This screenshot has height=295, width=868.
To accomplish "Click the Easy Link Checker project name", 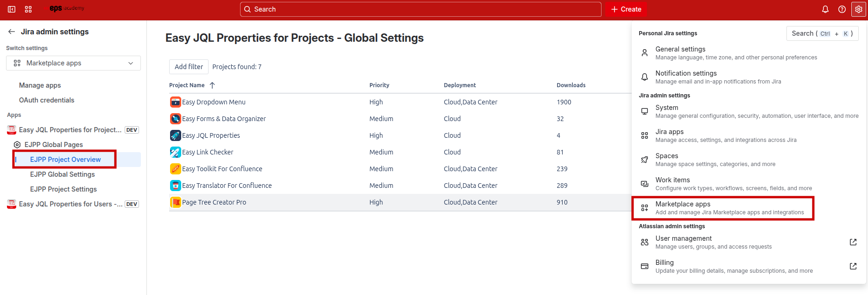I will pyautogui.click(x=208, y=152).
